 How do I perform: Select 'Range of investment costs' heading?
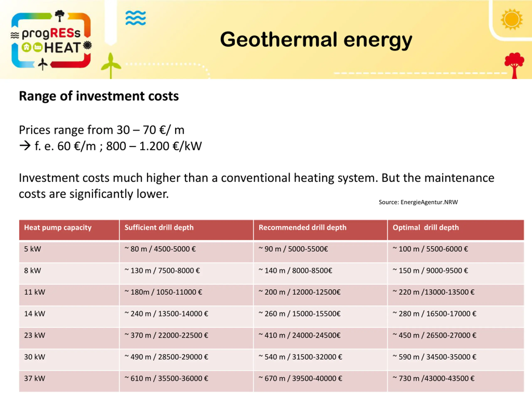tap(99, 96)
